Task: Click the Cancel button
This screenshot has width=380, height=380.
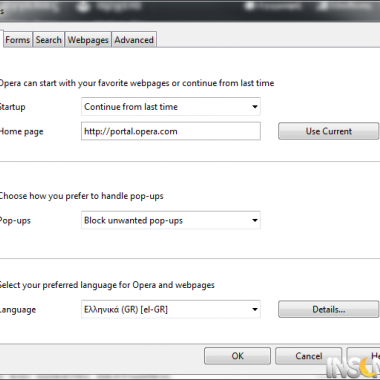Action: (309, 356)
